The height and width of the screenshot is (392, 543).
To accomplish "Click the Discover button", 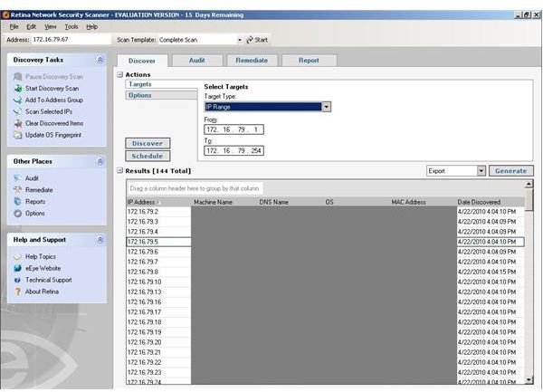I will tap(148, 143).
